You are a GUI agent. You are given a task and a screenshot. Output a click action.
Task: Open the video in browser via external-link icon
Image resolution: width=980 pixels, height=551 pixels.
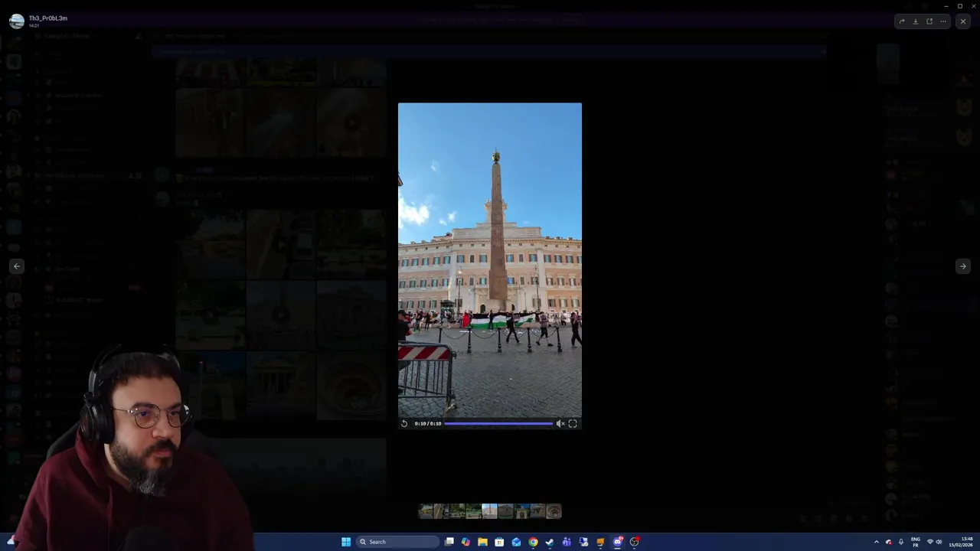coord(929,21)
